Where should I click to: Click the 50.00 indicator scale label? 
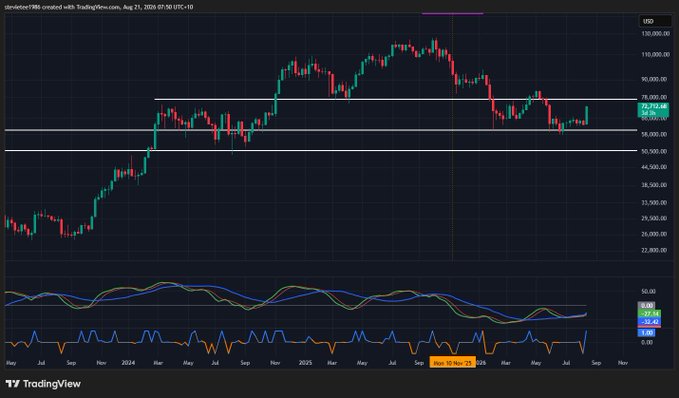point(648,291)
